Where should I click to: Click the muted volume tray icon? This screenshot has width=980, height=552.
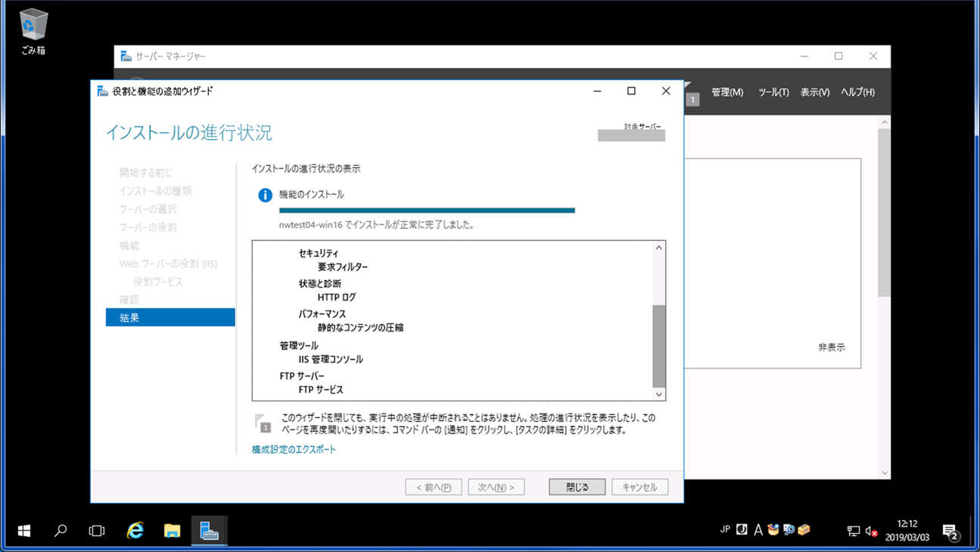pyautogui.click(x=871, y=531)
